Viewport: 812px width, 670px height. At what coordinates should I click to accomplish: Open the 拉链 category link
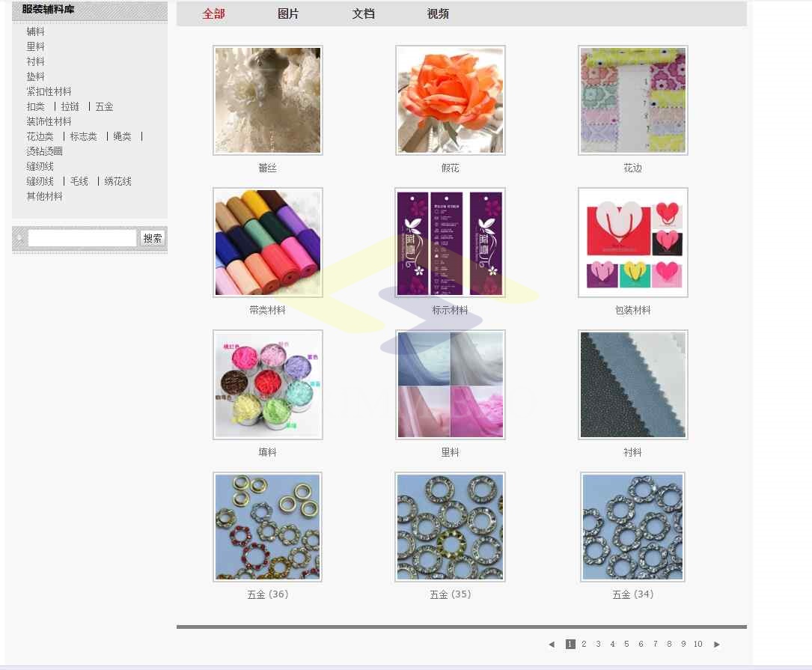[x=70, y=106]
